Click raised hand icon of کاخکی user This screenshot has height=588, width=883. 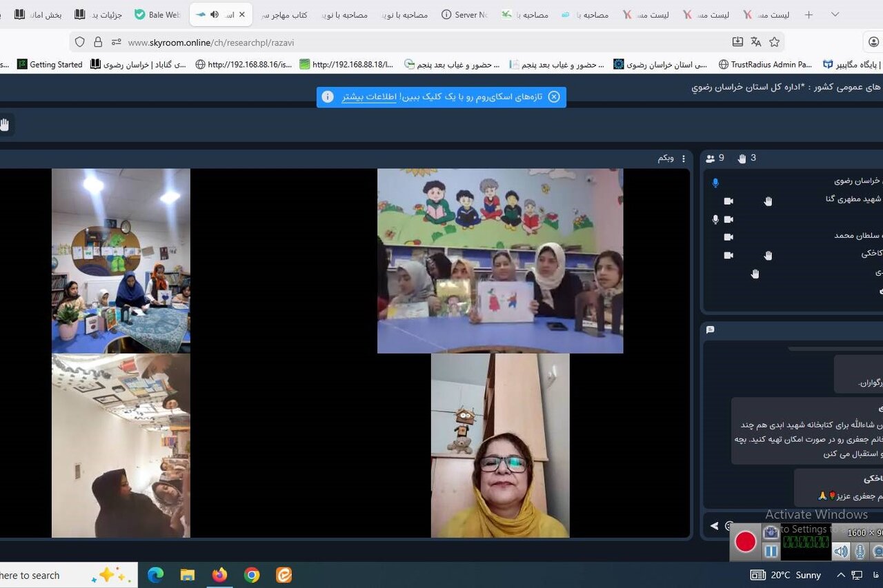pos(768,255)
